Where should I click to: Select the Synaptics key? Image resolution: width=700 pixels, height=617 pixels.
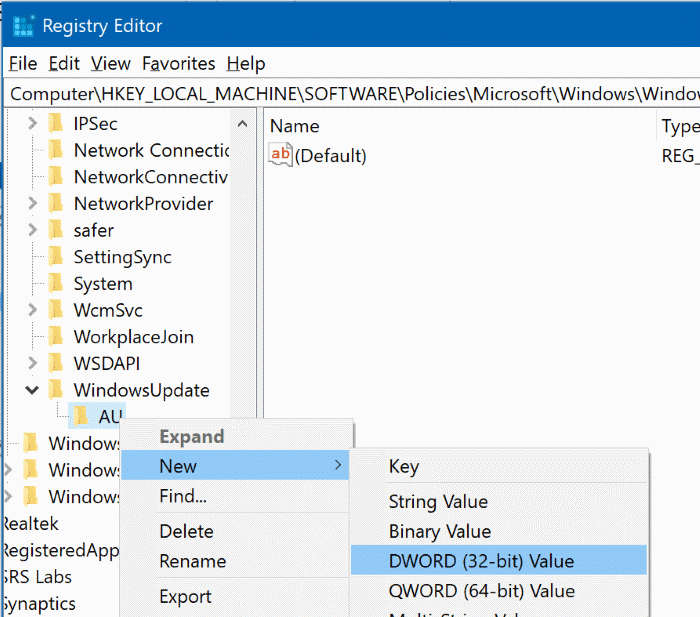(x=39, y=604)
